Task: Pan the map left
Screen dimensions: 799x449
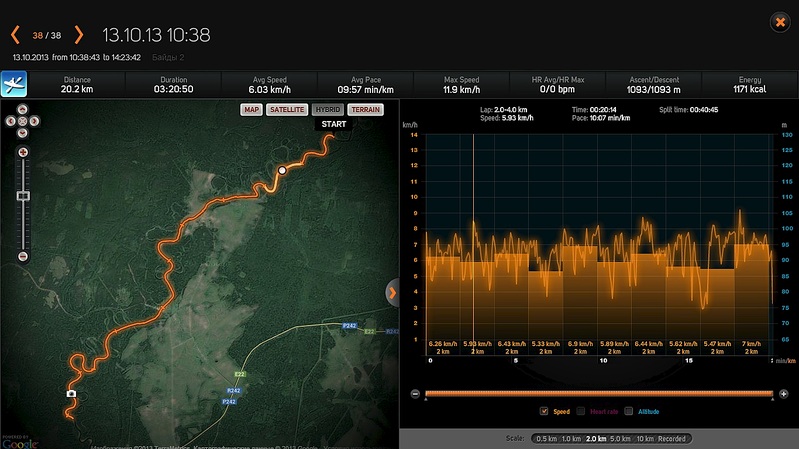Action: 11,121
